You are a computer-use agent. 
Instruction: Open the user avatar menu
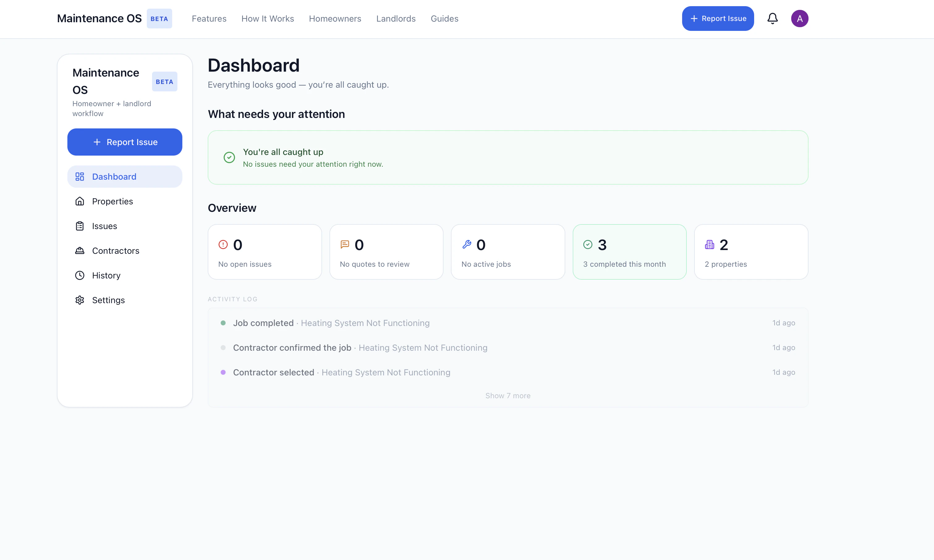pos(800,19)
